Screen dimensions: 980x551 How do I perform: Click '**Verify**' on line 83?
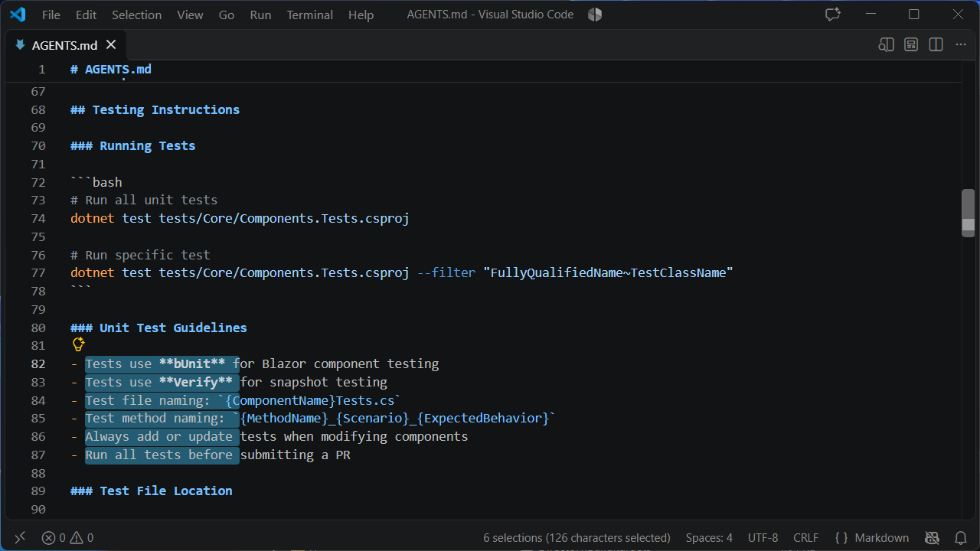pos(196,382)
